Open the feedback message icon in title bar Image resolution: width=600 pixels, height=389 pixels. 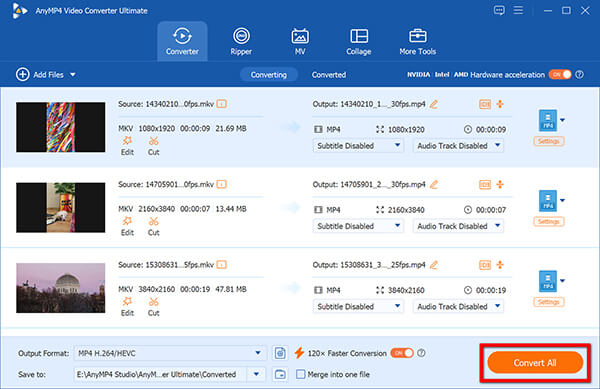click(x=499, y=10)
